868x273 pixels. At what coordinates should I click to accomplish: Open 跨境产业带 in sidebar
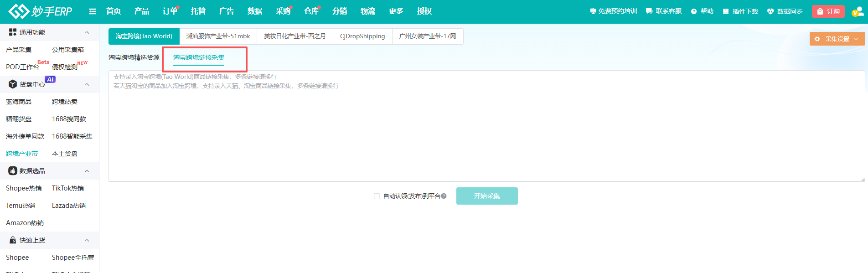pos(22,154)
